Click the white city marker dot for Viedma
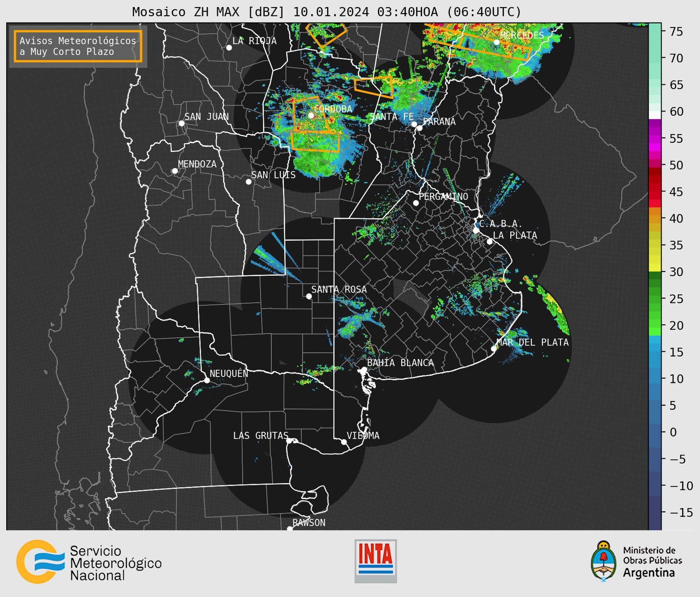Screen dimensions: 700x597 pos(344,442)
